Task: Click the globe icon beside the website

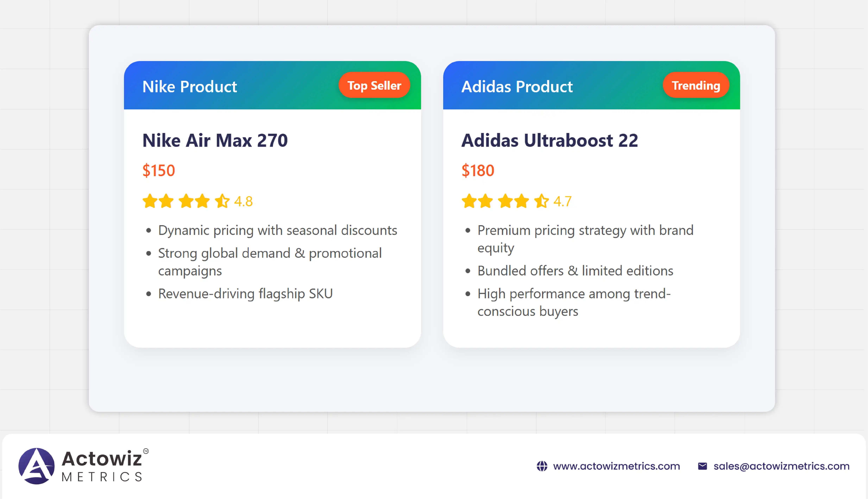Action: [x=542, y=466]
